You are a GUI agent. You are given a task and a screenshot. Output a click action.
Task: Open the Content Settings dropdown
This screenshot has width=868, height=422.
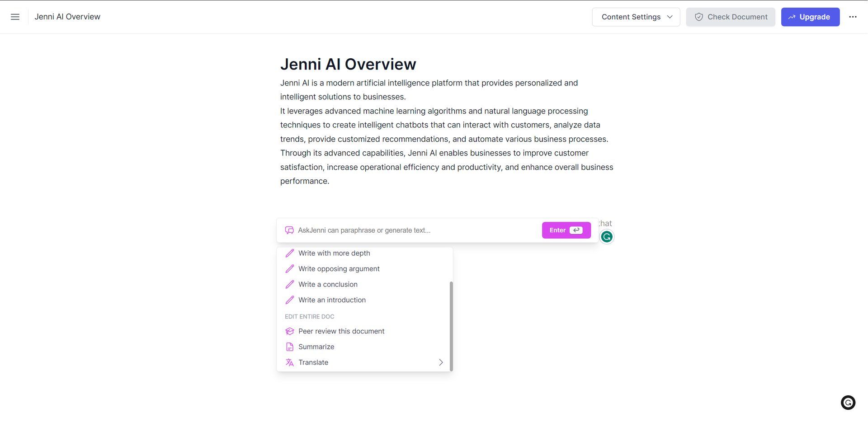coord(636,17)
